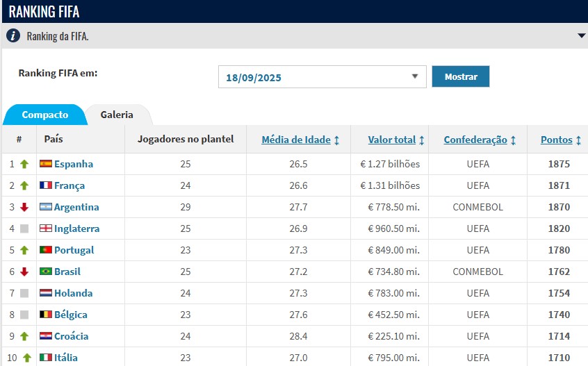This screenshot has height=366, width=588.
Task: Select Espanha's 1875 points value
Action: pos(559,164)
